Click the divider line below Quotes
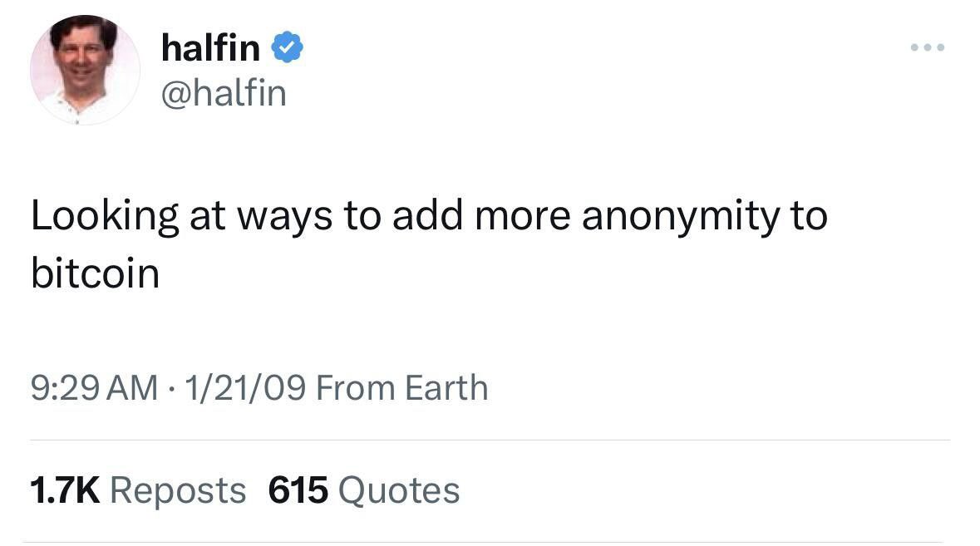 pyautogui.click(x=490, y=542)
